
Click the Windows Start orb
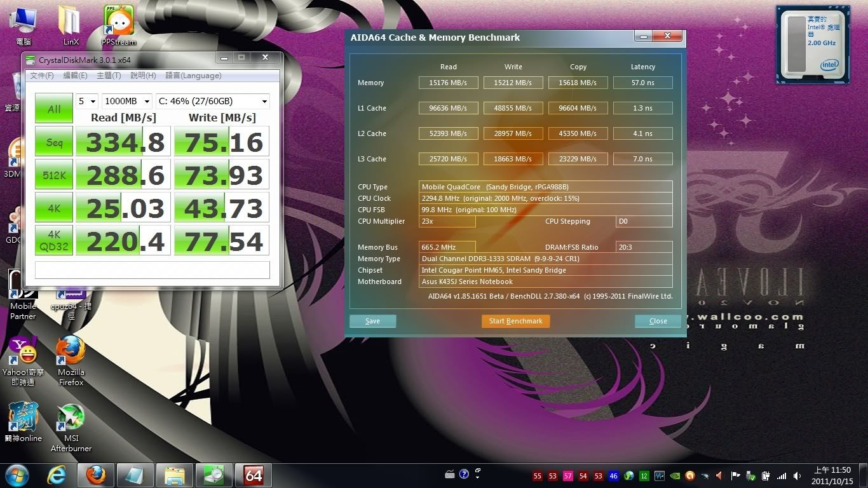click(x=18, y=475)
